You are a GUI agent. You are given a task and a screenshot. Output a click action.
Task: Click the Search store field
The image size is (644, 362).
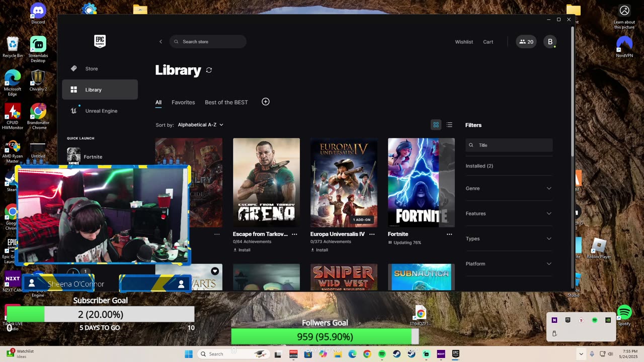208,42
